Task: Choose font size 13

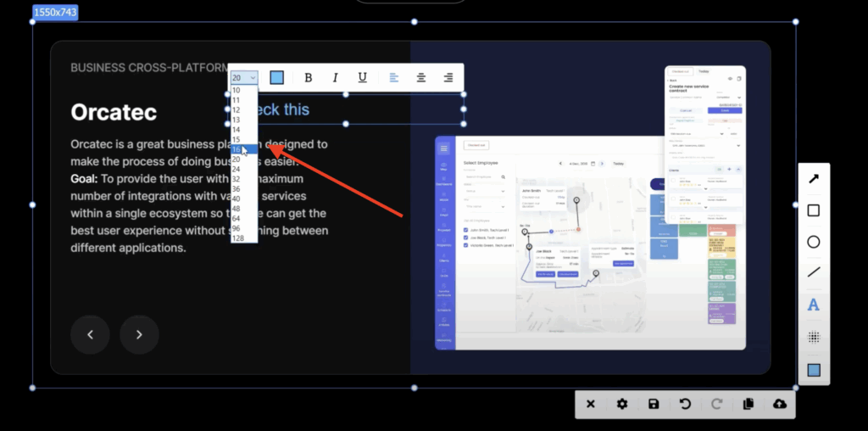Action: 244,120
